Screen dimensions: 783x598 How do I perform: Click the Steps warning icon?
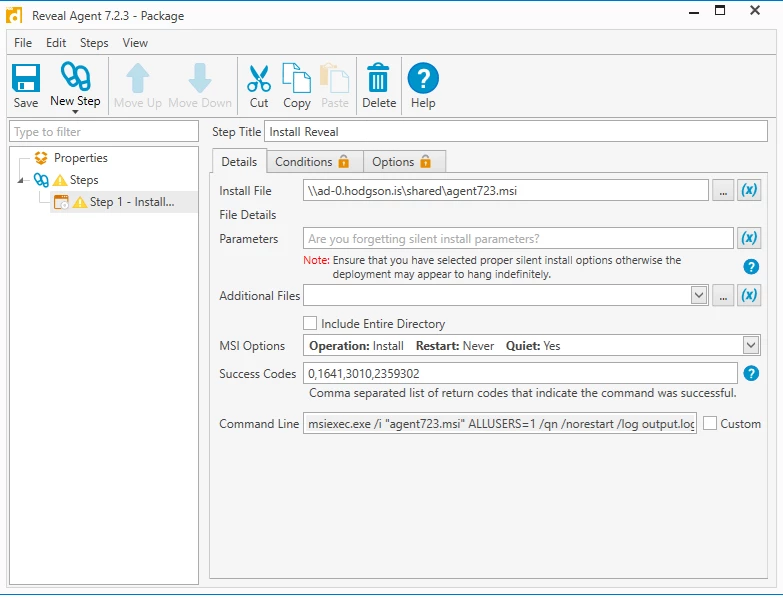(60, 180)
